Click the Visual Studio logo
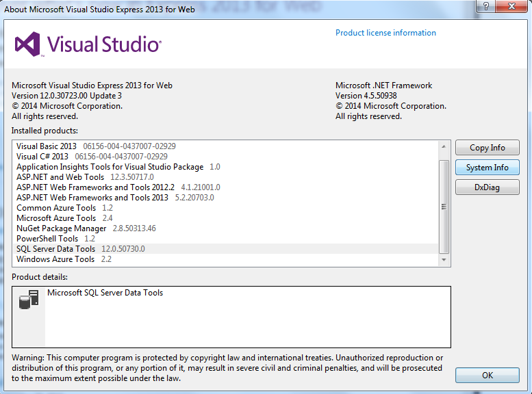Image resolution: width=532 pixels, height=394 pixels. 88,44
